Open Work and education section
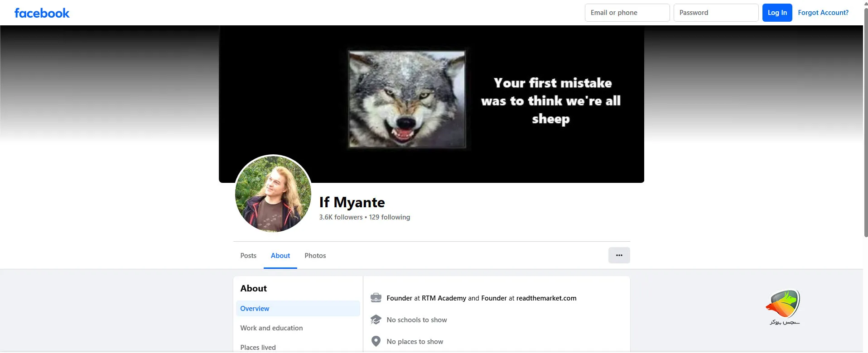This screenshot has width=868, height=353. [x=271, y=328]
